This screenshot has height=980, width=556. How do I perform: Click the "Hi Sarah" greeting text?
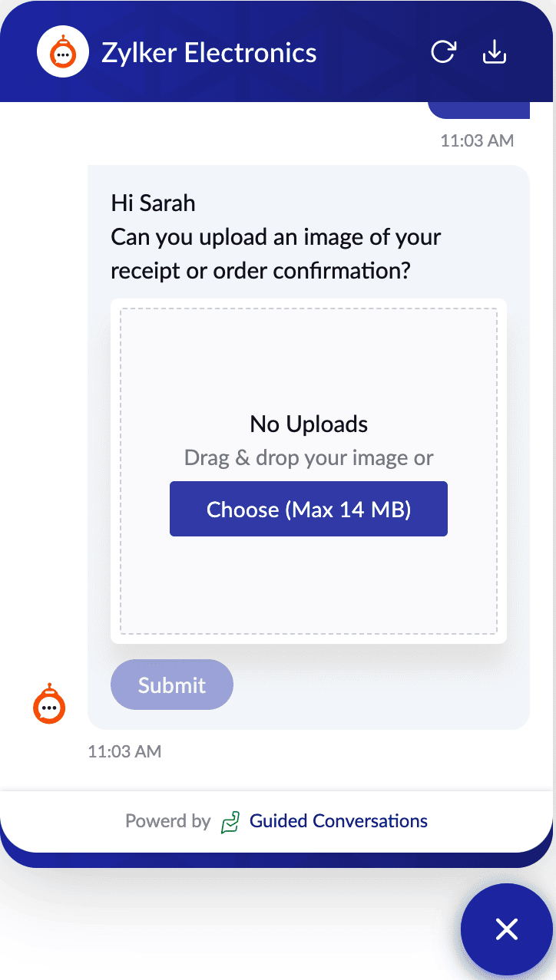coord(154,203)
